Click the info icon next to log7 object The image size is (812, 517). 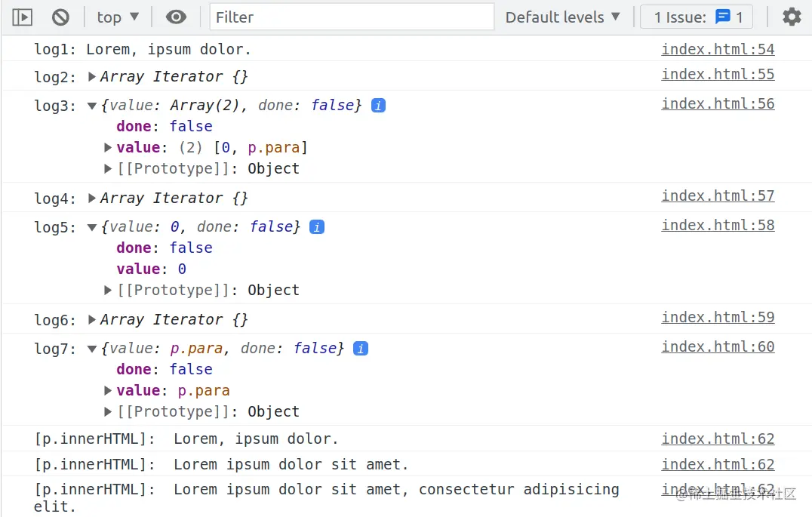coord(361,348)
